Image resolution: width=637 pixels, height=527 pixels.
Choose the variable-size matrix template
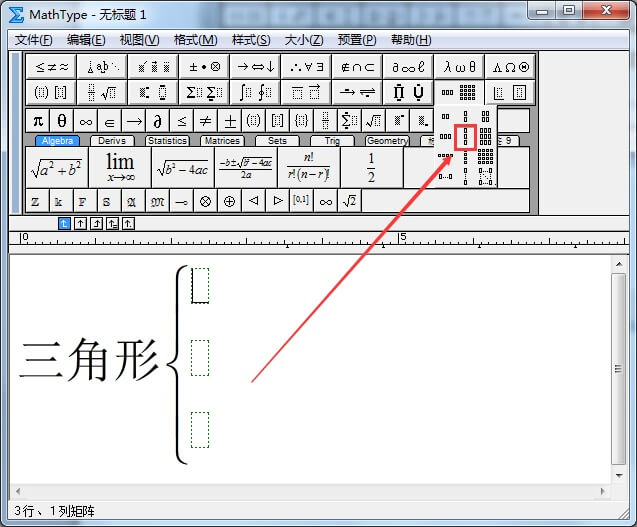[485, 177]
